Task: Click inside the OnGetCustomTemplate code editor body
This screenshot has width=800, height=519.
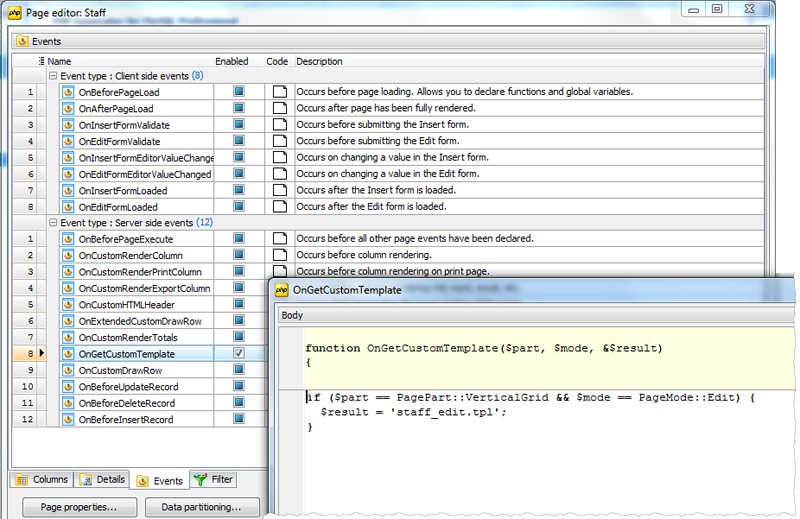Action: [540, 460]
